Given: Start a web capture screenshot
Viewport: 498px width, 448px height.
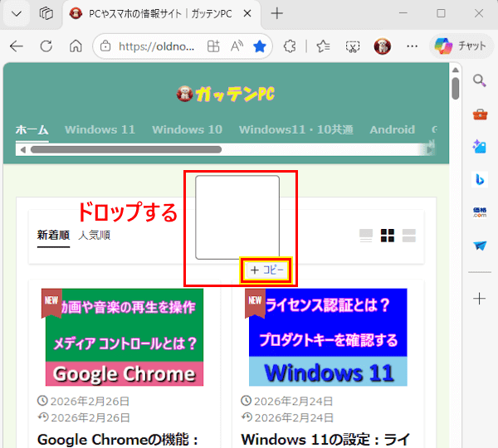Looking at the screenshot, I should coord(353,46).
